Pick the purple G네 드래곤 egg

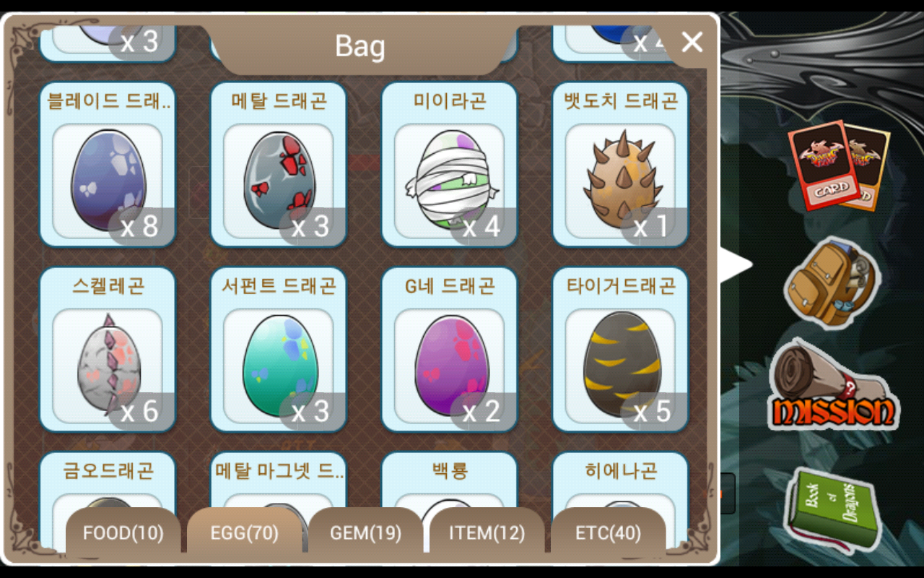coord(449,350)
